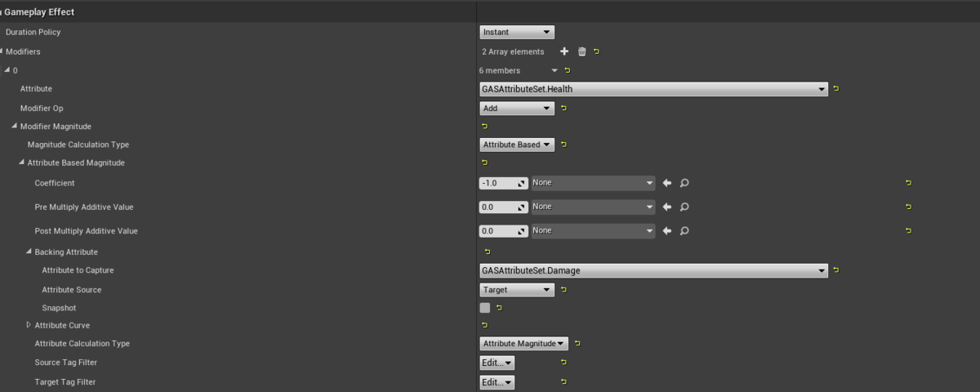The width and height of the screenshot is (980, 392).
Task: Open Pre Multiply curve table None dropdown
Action: [593, 207]
